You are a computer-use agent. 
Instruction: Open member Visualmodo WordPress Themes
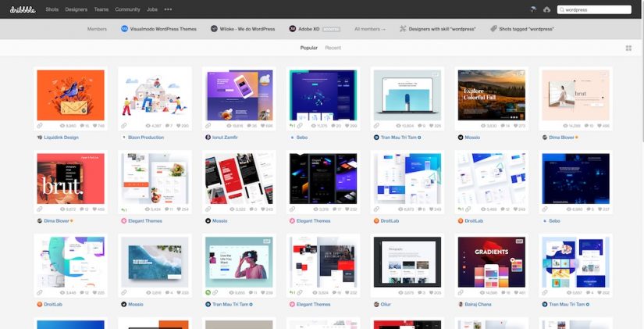click(x=163, y=29)
